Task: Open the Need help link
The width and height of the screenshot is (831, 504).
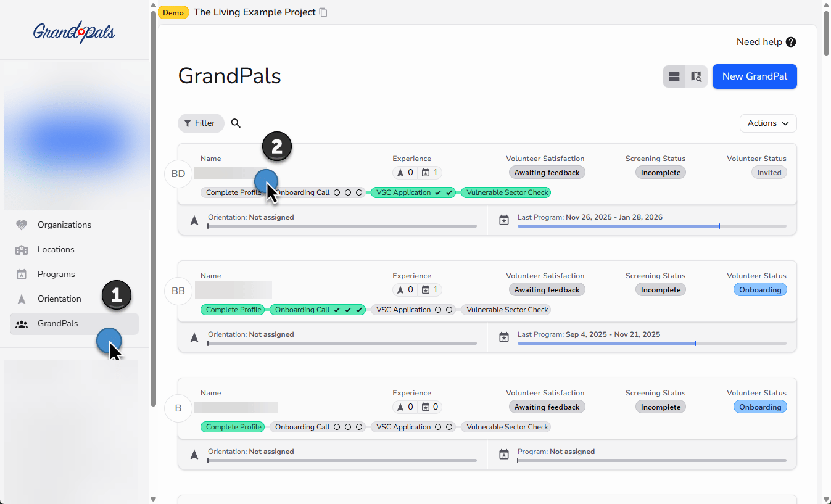Action: pos(759,42)
